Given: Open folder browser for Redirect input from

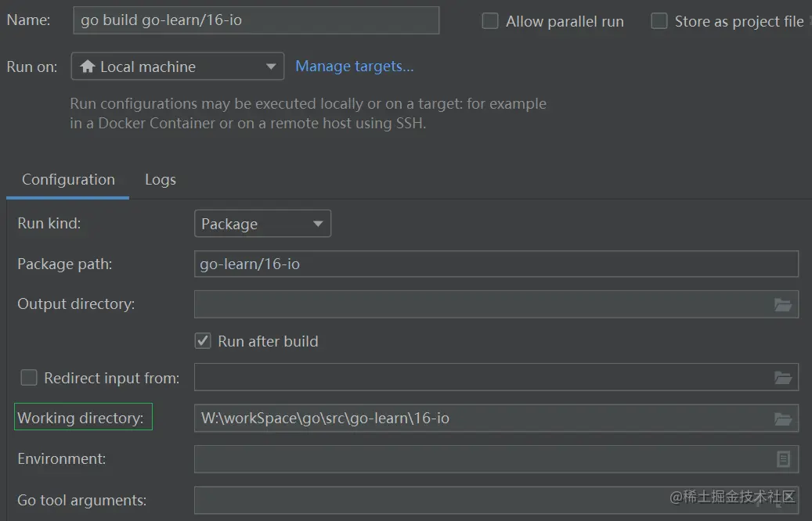Looking at the screenshot, I should [782, 378].
